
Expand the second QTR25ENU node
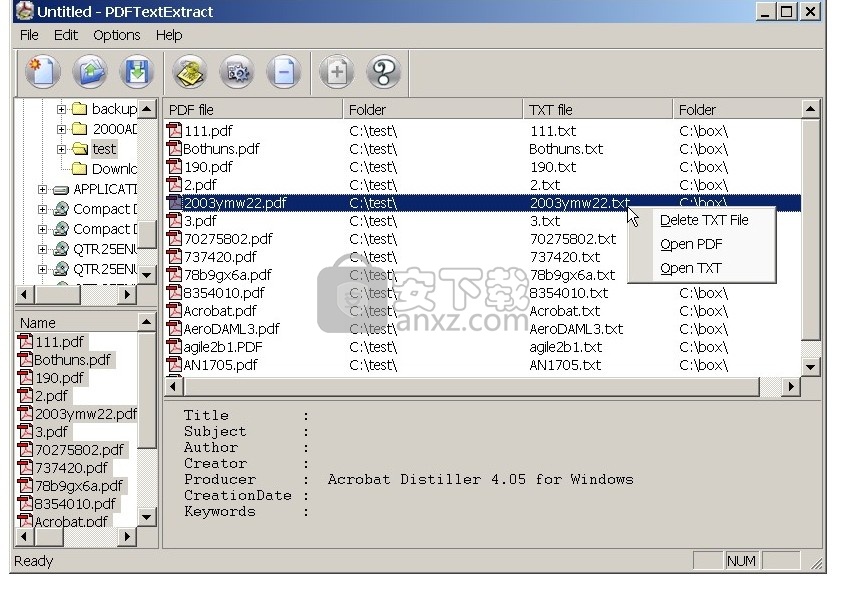tap(42, 269)
